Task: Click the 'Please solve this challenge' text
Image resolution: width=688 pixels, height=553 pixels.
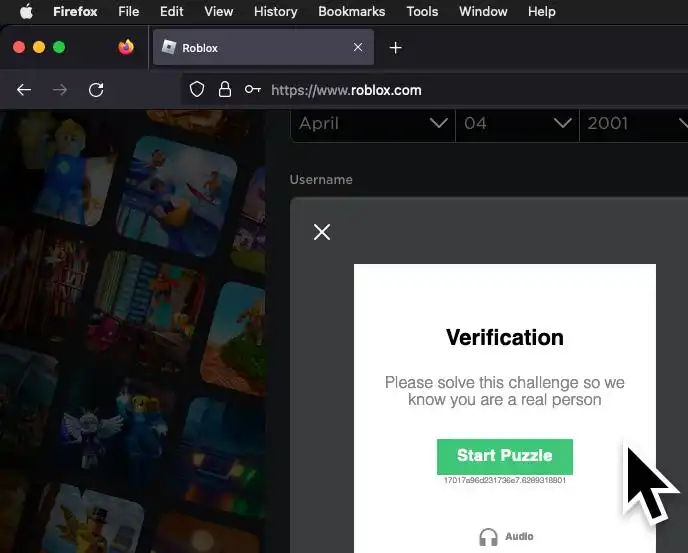Action: [505, 391]
